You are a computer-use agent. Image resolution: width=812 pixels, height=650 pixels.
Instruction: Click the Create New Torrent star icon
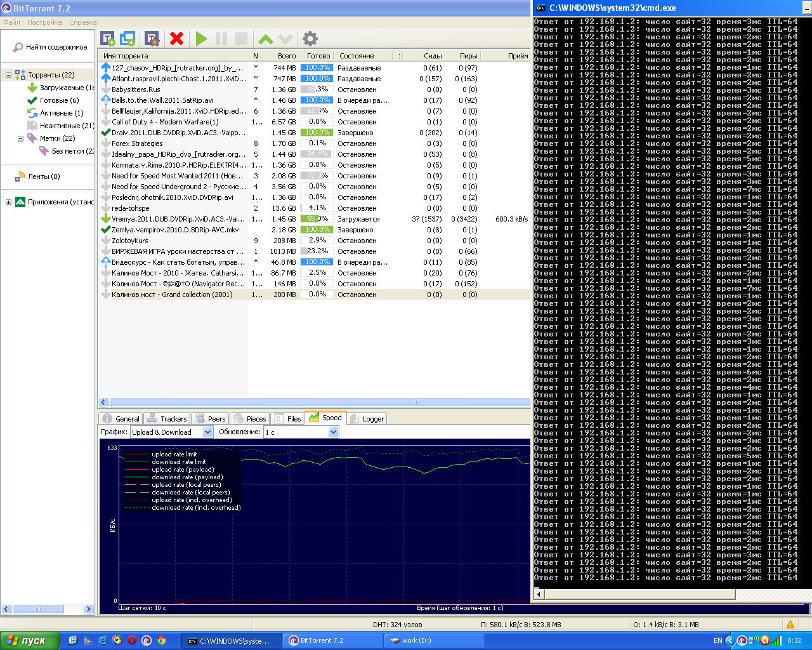(152, 39)
